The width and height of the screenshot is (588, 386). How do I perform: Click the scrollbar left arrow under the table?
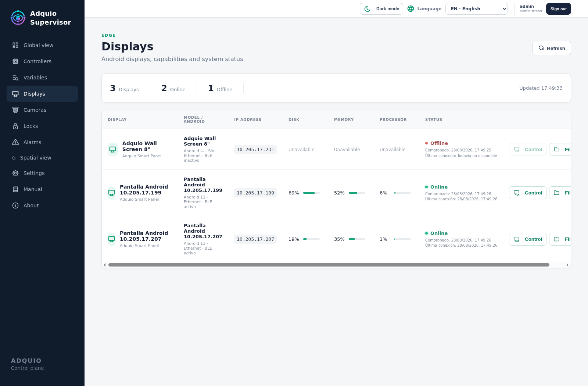tap(105, 265)
